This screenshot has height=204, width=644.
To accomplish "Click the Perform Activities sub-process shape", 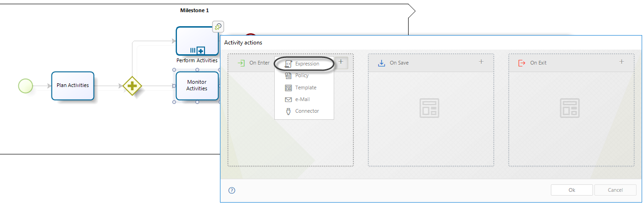I will tap(197, 41).
